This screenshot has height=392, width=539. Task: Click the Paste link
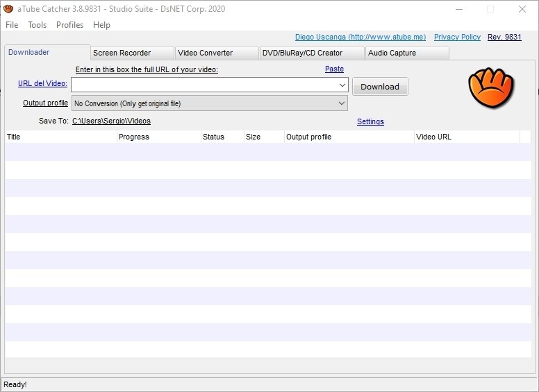[334, 69]
